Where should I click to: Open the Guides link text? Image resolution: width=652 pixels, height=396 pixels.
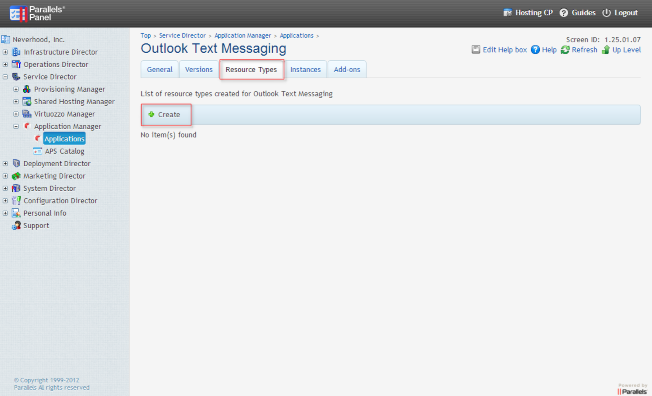pos(583,13)
